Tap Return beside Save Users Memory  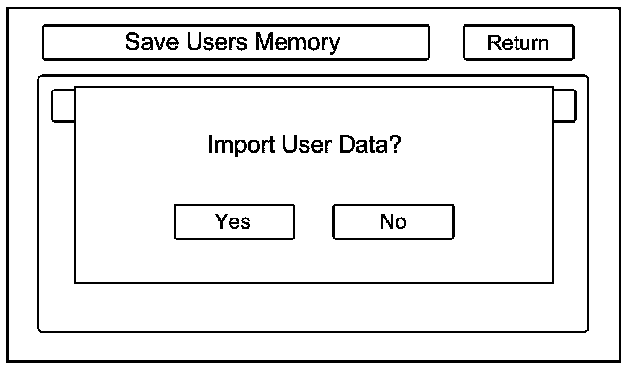[519, 42]
